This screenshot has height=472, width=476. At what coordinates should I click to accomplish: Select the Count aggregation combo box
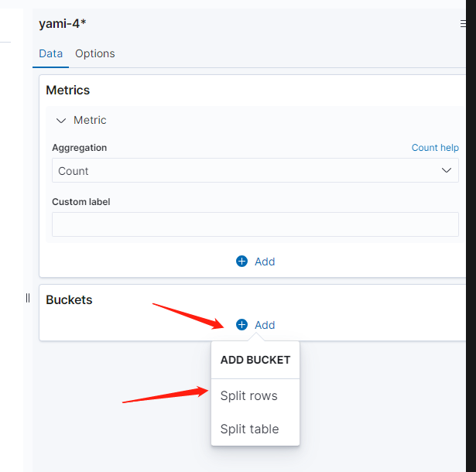click(248, 171)
